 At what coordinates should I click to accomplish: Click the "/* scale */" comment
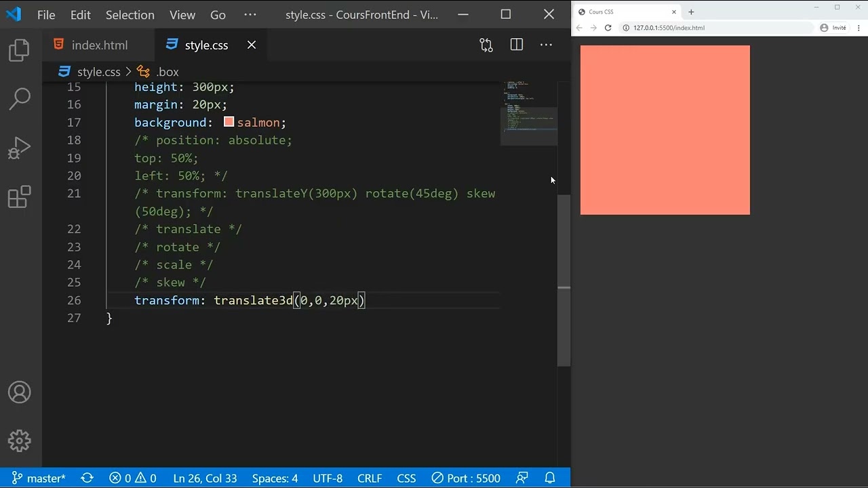click(x=174, y=264)
